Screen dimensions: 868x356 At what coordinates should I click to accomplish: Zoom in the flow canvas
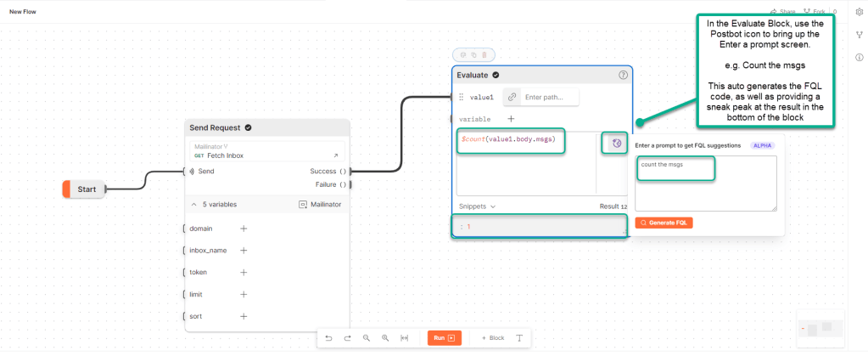click(385, 338)
